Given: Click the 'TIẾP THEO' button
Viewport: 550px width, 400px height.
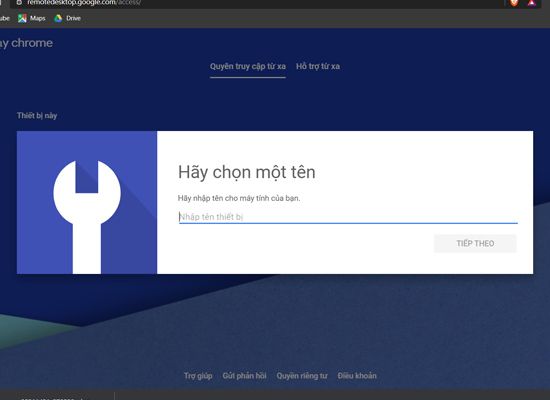Looking at the screenshot, I should coord(475,244).
